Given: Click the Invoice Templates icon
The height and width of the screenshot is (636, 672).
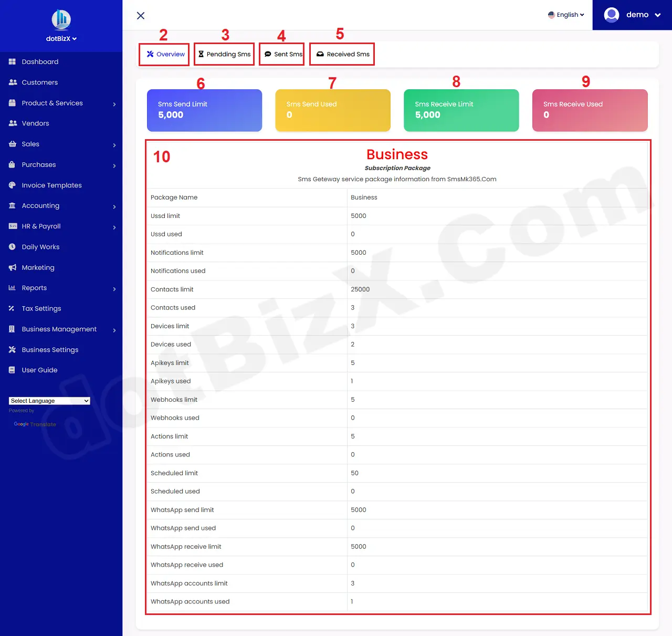Looking at the screenshot, I should pos(12,185).
